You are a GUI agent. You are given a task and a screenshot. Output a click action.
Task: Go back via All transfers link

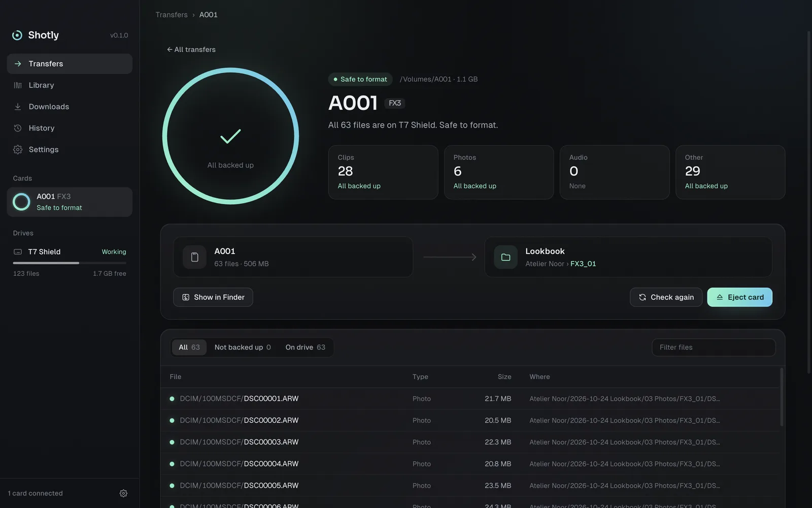[191, 49]
